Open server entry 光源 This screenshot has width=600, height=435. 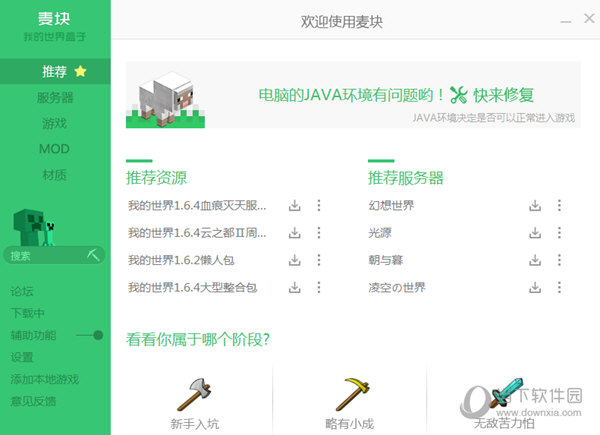(380, 233)
